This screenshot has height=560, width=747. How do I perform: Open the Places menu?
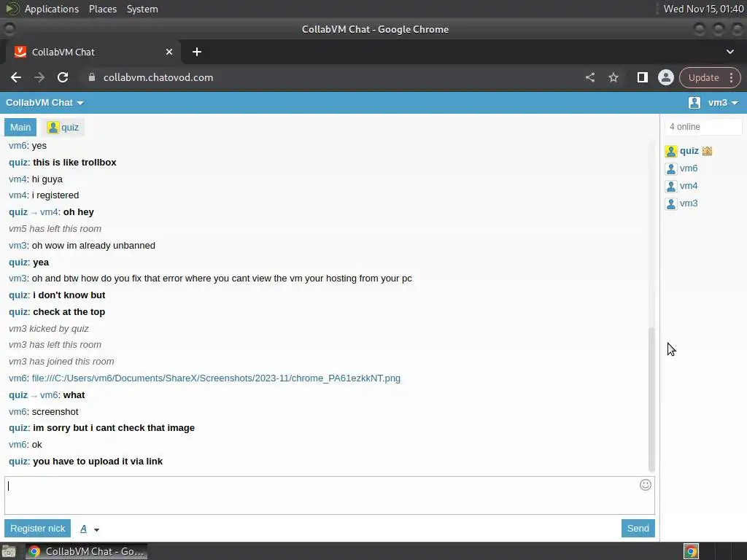tap(102, 9)
